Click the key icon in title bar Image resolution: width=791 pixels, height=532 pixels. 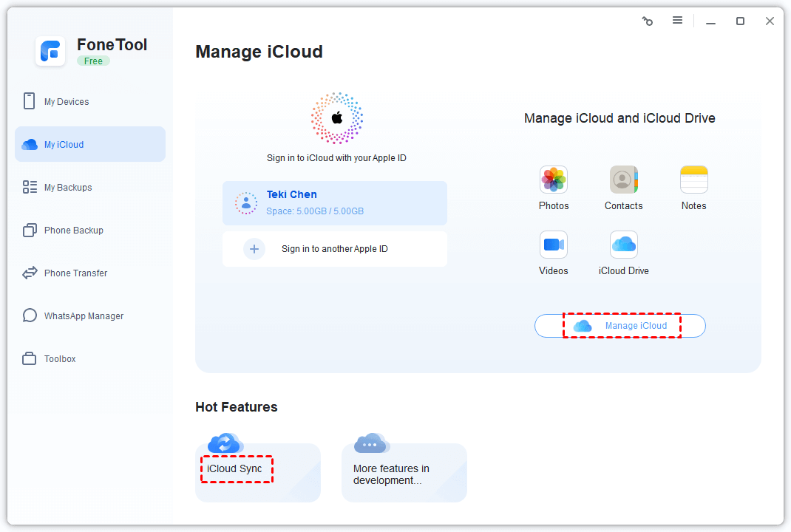coord(648,21)
